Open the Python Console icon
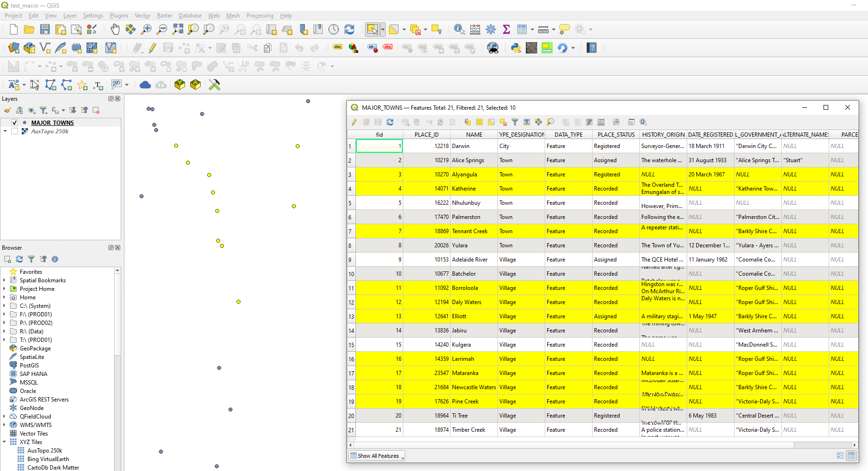Viewport: 868px width, 471px height. coord(516,48)
